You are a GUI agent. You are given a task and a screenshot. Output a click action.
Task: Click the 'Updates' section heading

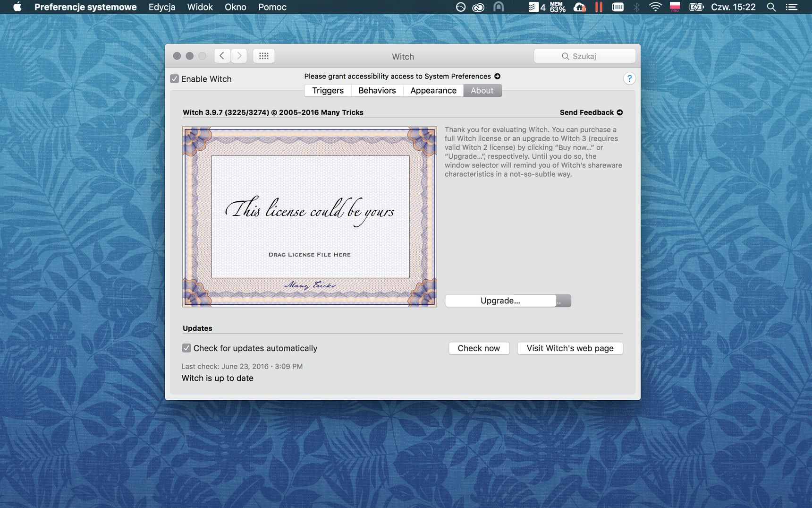[197, 328]
